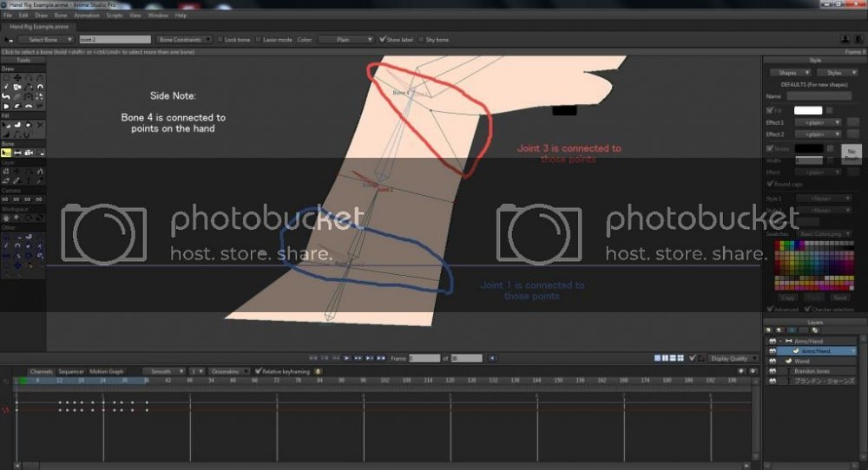The height and width of the screenshot is (470, 868).
Task: Toggle visibility of the Wand layer
Action: pyautogui.click(x=772, y=361)
